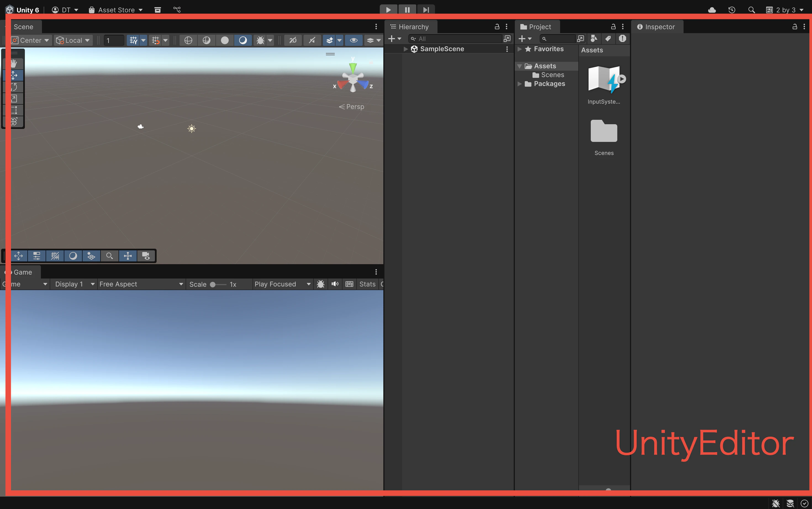Toggle the Cameras overlay button
Image resolution: width=812 pixels, height=509 pixels.
[x=146, y=256]
